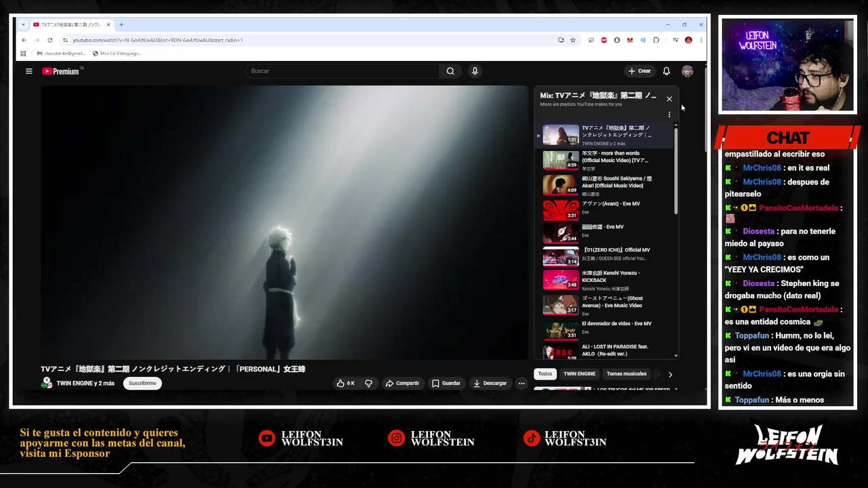Viewport: 868px width, 488px height.
Task: Open TWIN ENGINE channel avatar
Action: (x=47, y=383)
